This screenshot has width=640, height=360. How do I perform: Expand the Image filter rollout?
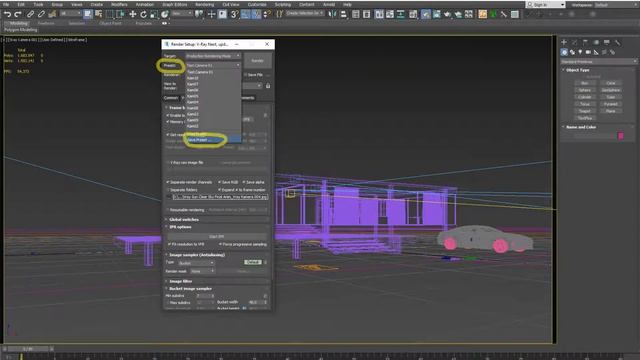[x=216, y=281]
